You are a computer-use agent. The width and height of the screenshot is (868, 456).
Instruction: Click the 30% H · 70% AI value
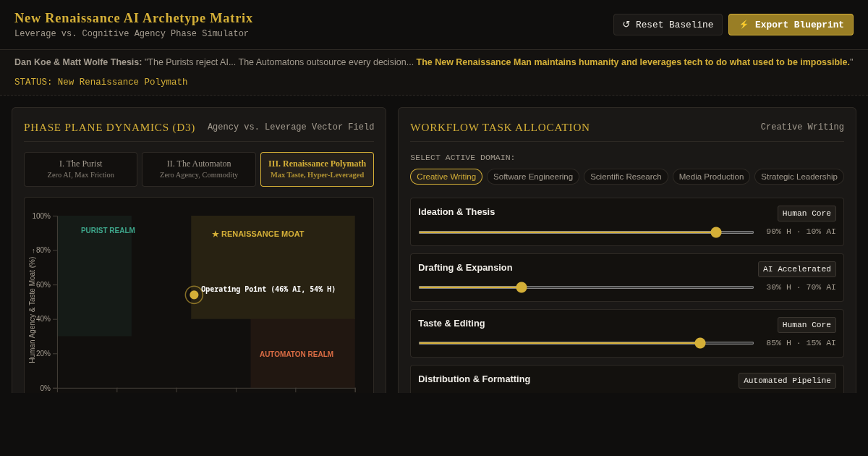pyautogui.click(x=801, y=287)
